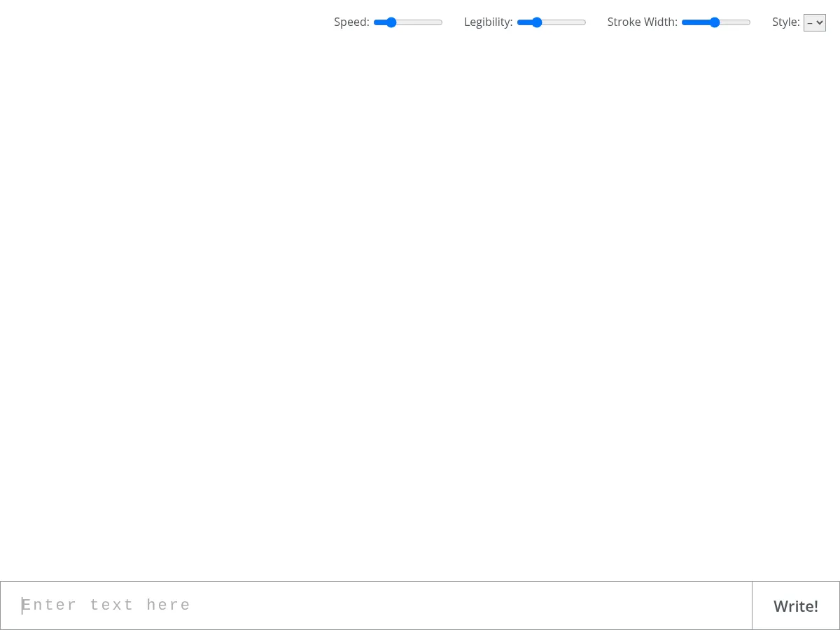Set Stroke Width slider to its minimum end
This screenshot has height=630, width=840.
(682, 22)
